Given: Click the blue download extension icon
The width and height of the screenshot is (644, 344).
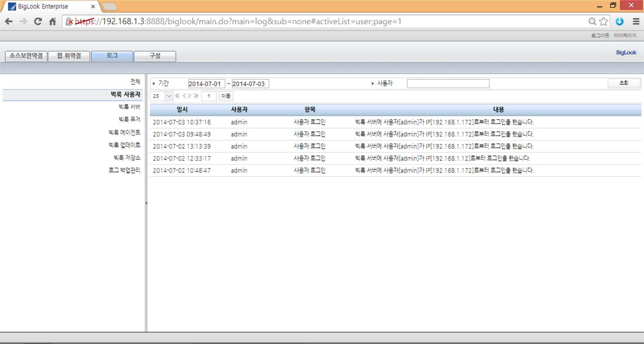Looking at the screenshot, I should coord(620,21).
